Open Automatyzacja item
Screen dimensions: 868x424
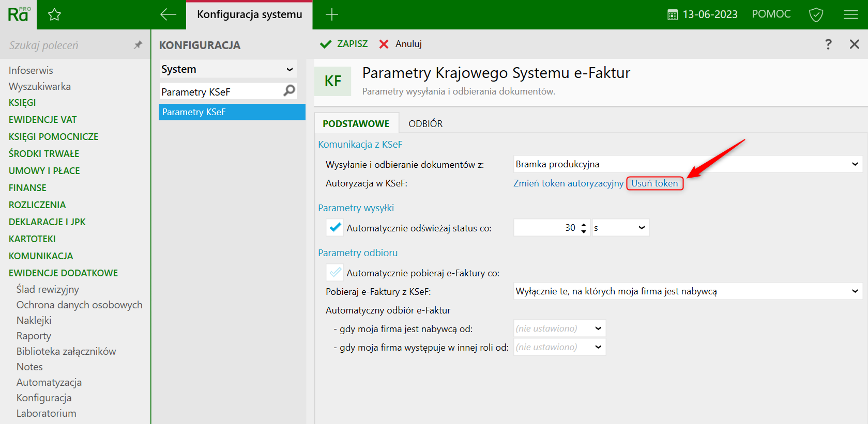point(49,382)
